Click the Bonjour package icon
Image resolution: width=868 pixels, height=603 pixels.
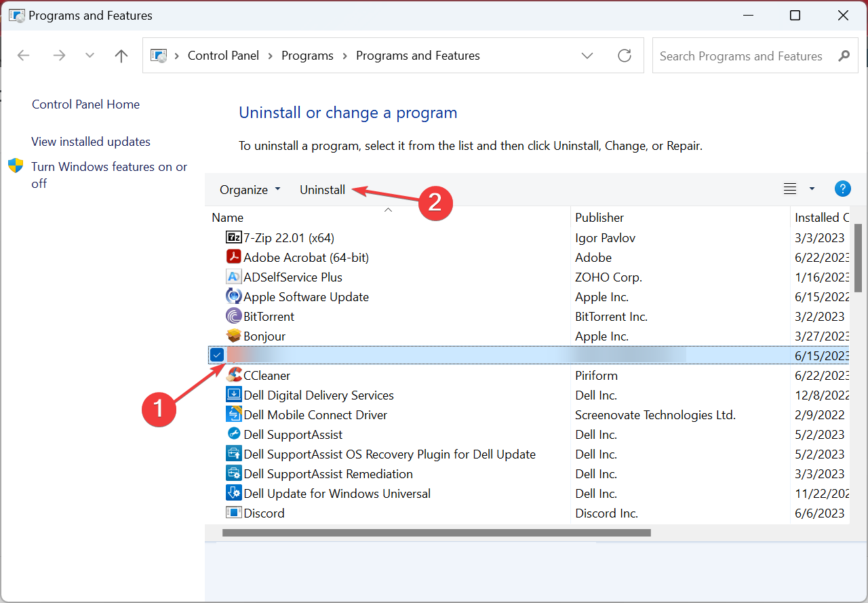tap(233, 336)
